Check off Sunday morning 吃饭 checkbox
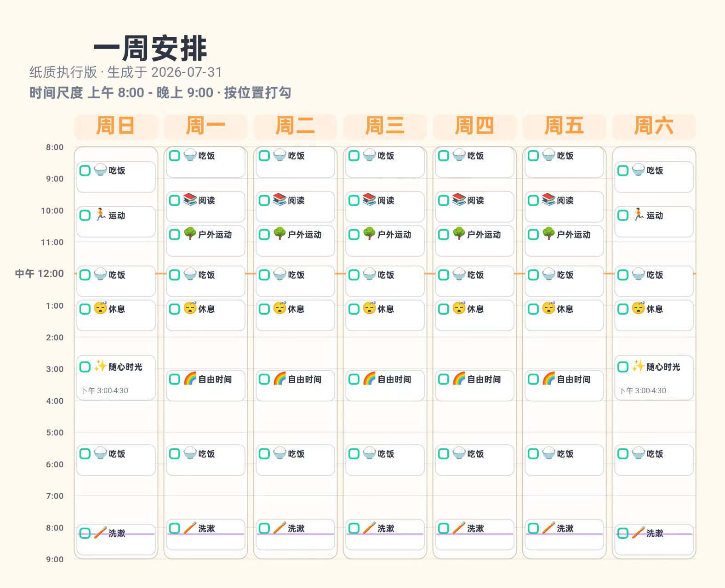 click(x=85, y=171)
